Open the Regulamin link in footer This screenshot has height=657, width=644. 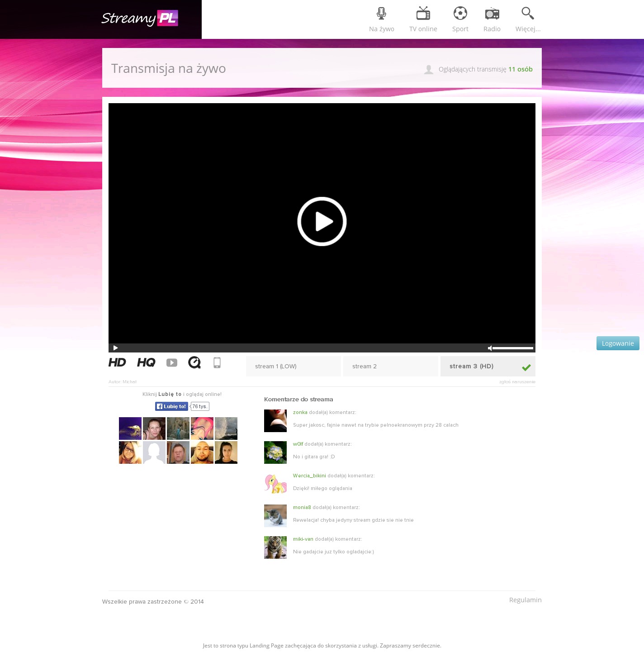525,600
